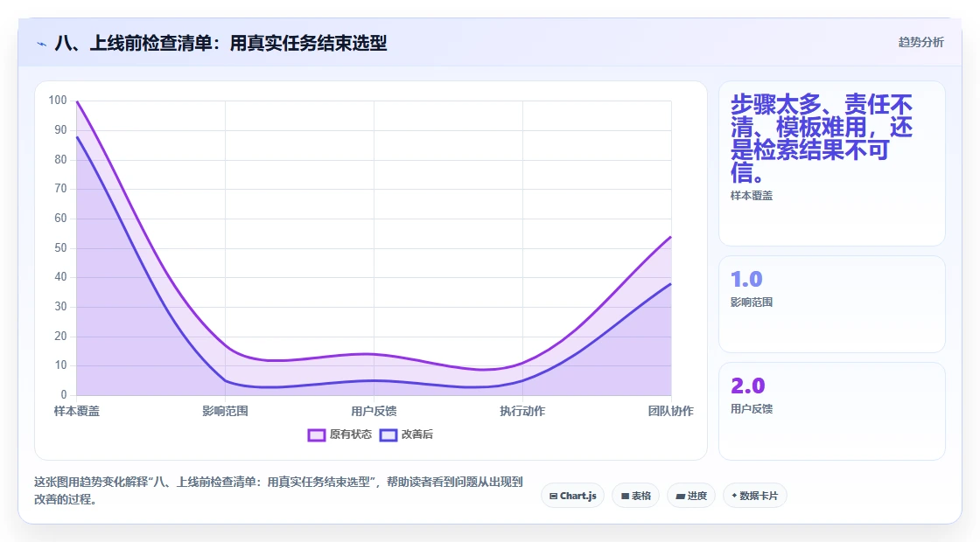Click the icon in 进度 chip
This screenshot has height=542, width=980.
pos(681,497)
